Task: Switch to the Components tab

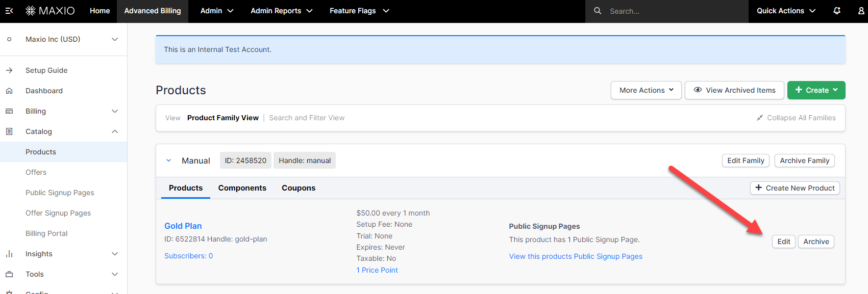Action: point(242,188)
